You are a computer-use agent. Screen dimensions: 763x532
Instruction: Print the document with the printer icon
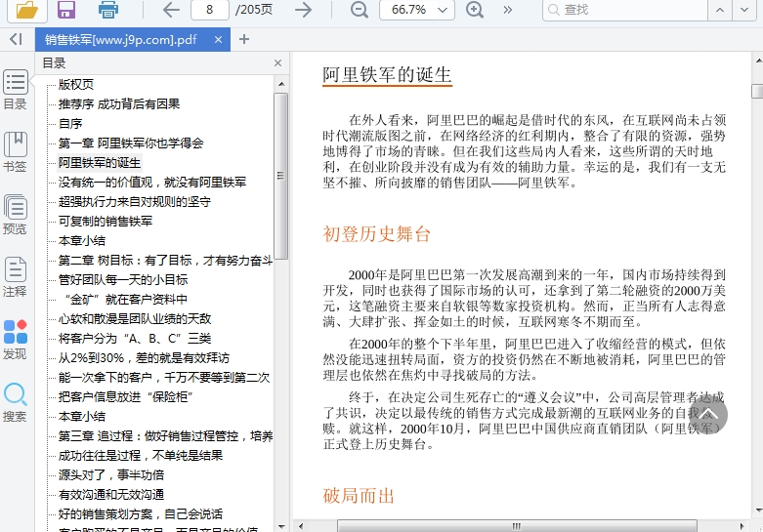[x=108, y=10]
